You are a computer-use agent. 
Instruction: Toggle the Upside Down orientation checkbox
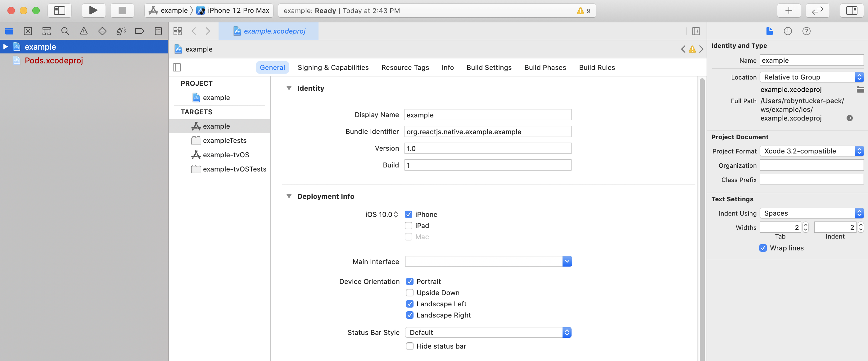(409, 293)
